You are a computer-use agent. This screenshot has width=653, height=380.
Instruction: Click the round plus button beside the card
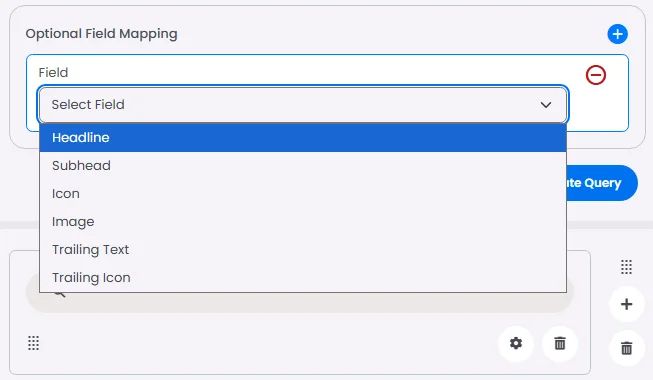tap(626, 304)
